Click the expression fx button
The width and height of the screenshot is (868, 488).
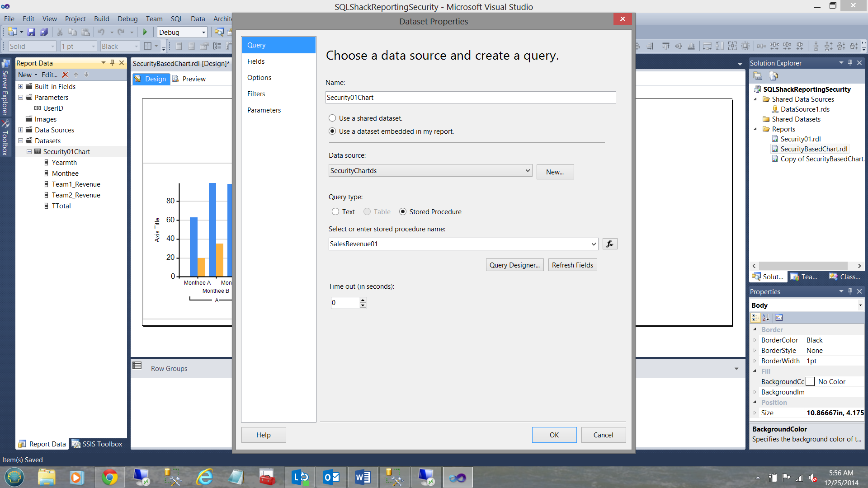click(x=609, y=244)
